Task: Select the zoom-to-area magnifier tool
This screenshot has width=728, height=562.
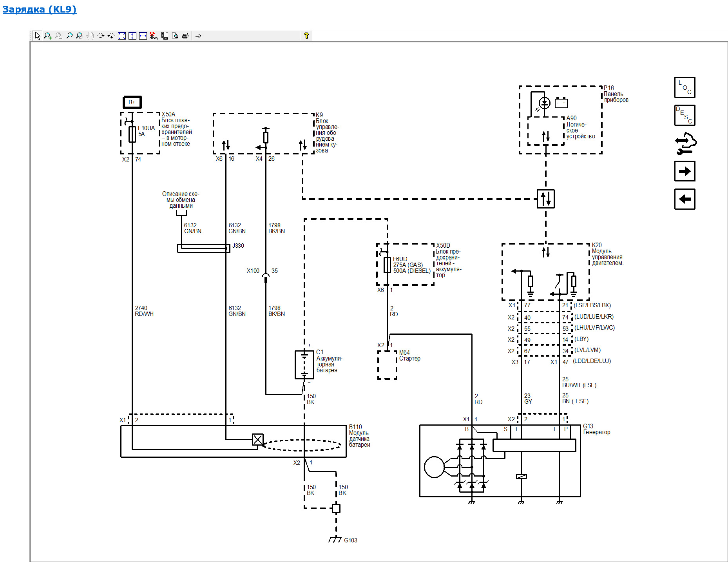Action: click(x=80, y=36)
